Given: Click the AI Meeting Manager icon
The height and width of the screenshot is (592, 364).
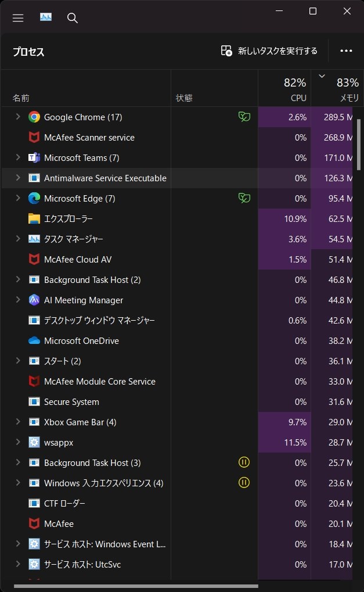Looking at the screenshot, I should coord(34,300).
